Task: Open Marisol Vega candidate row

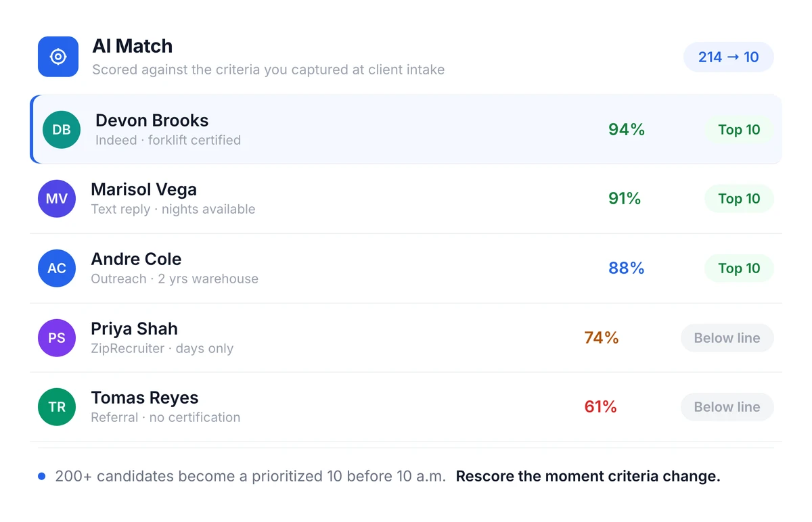Action: pos(406,199)
